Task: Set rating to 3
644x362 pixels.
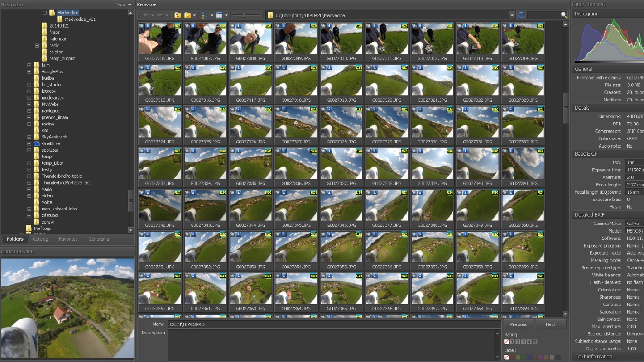Action: (523, 342)
